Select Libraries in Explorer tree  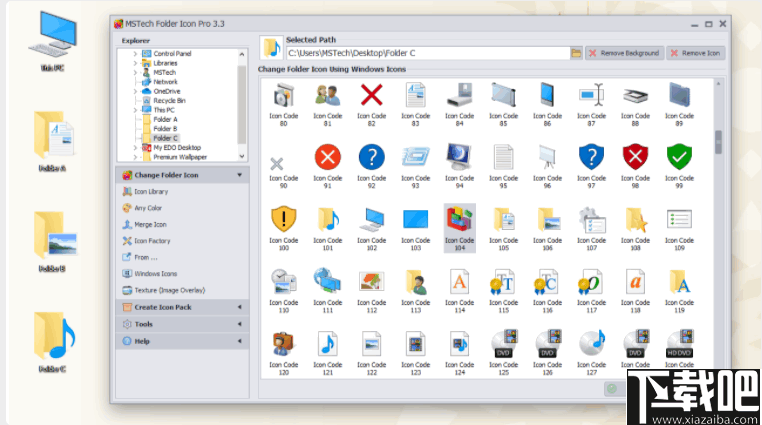(x=165, y=63)
